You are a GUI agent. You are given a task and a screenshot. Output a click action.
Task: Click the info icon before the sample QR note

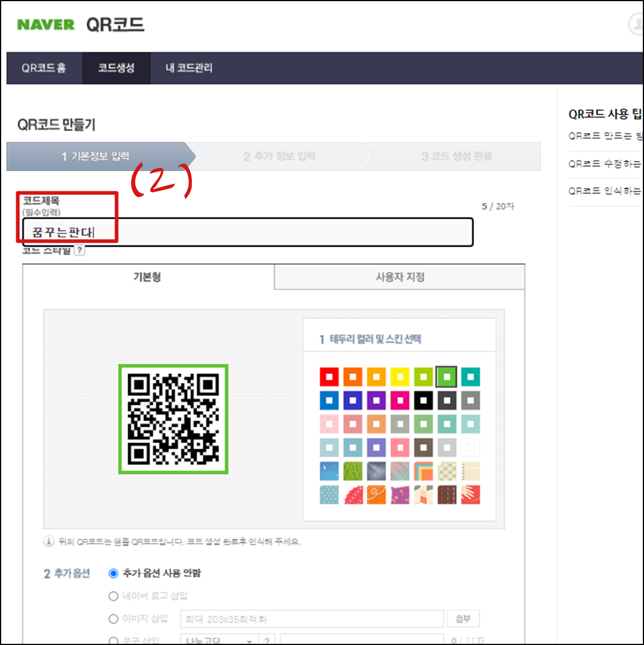tap(49, 542)
